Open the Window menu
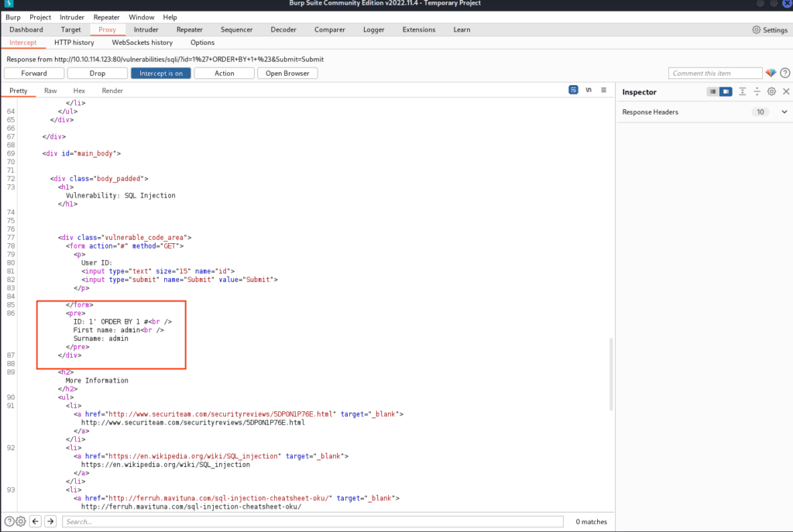This screenshot has height=532, width=793. [x=141, y=17]
